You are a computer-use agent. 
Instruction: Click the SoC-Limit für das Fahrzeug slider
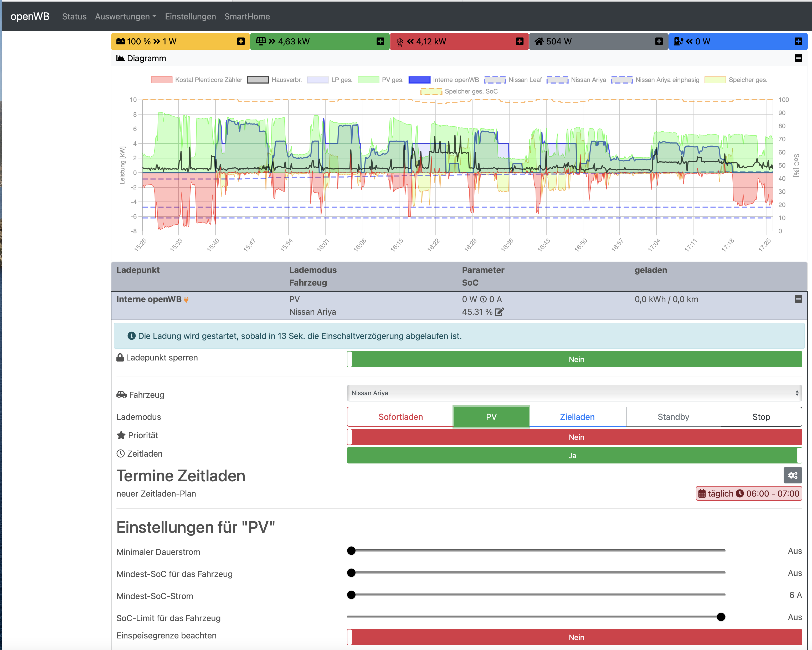pos(536,617)
